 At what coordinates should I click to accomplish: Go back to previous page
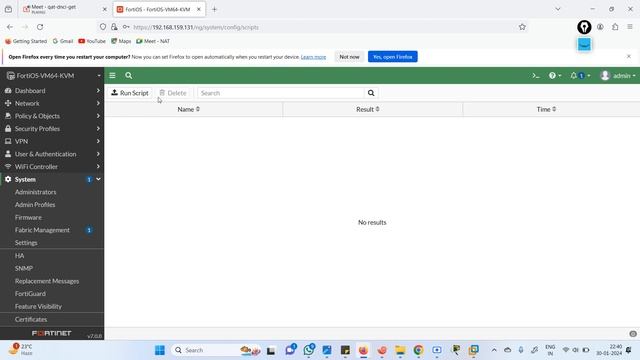[10, 27]
